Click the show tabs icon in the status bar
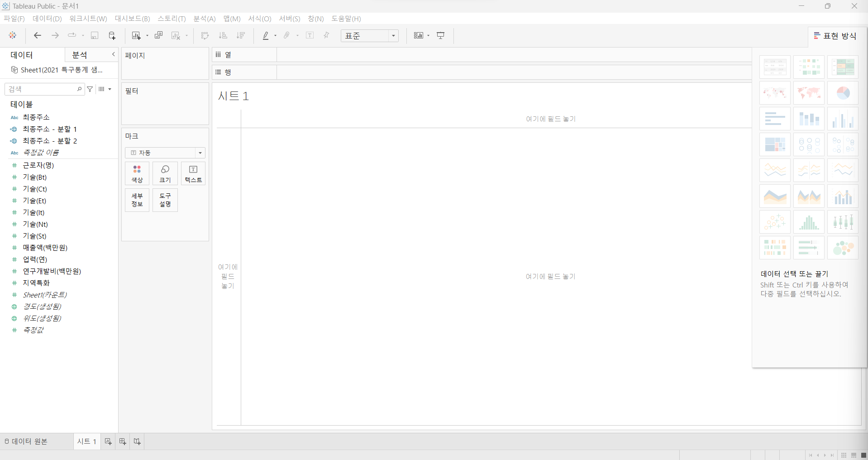 [x=863, y=455]
